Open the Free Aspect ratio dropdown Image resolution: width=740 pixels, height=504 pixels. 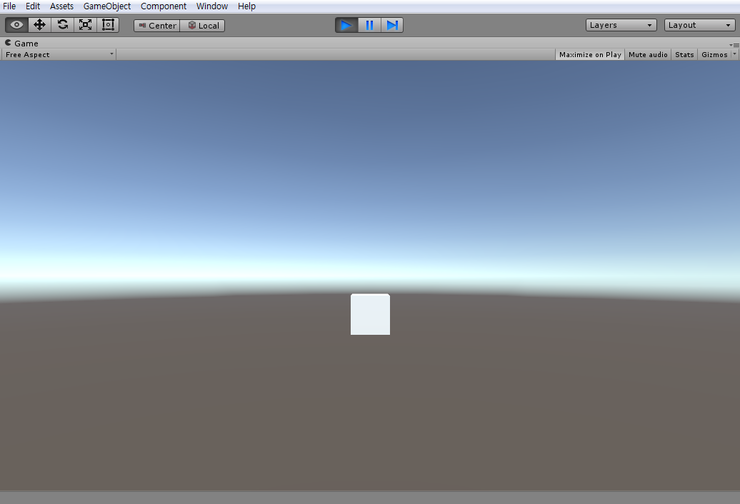point(59,55)
